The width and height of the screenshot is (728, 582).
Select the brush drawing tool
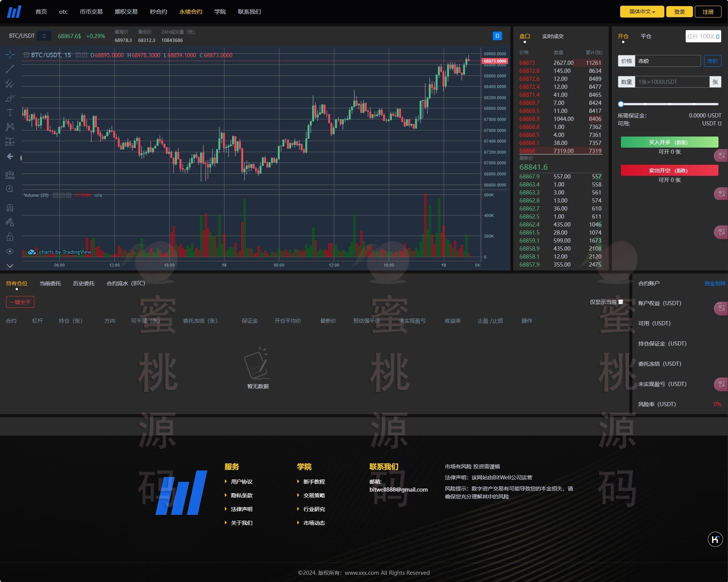click(x=10, y=98)
